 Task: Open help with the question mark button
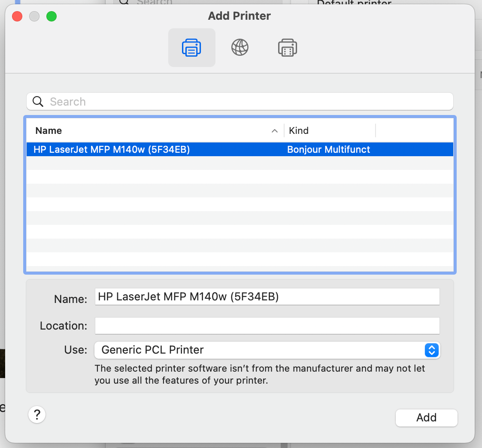pos(37,415)
